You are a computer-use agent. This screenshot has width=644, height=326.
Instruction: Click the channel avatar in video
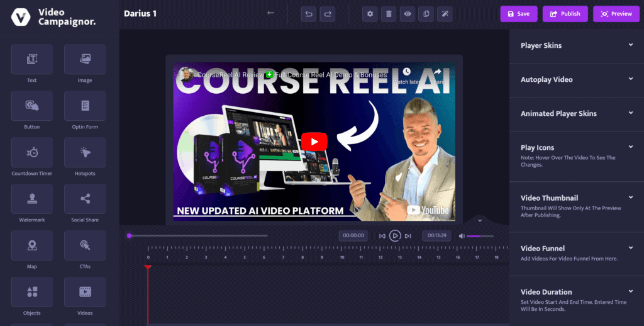pyautogui.click(x=187, y=74)
